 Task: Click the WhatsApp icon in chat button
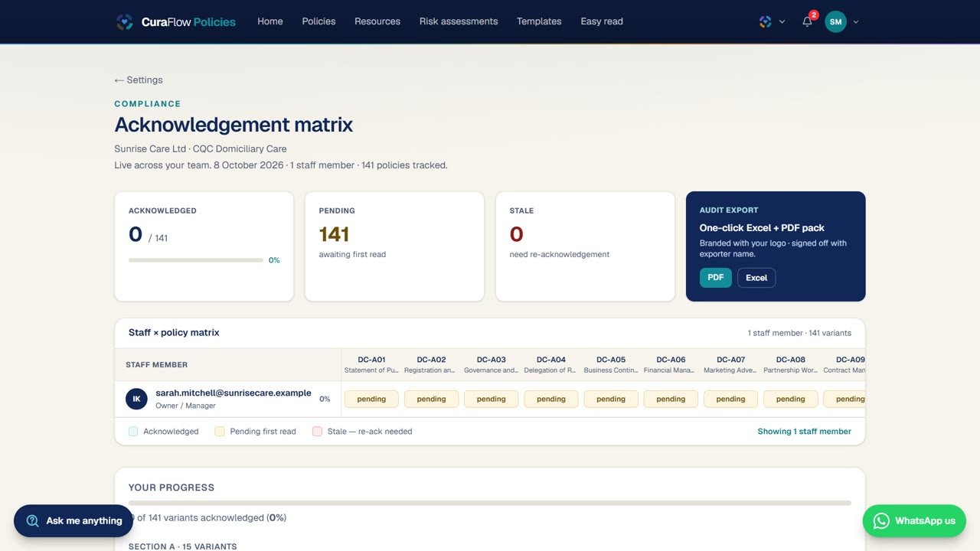[881, 520]
